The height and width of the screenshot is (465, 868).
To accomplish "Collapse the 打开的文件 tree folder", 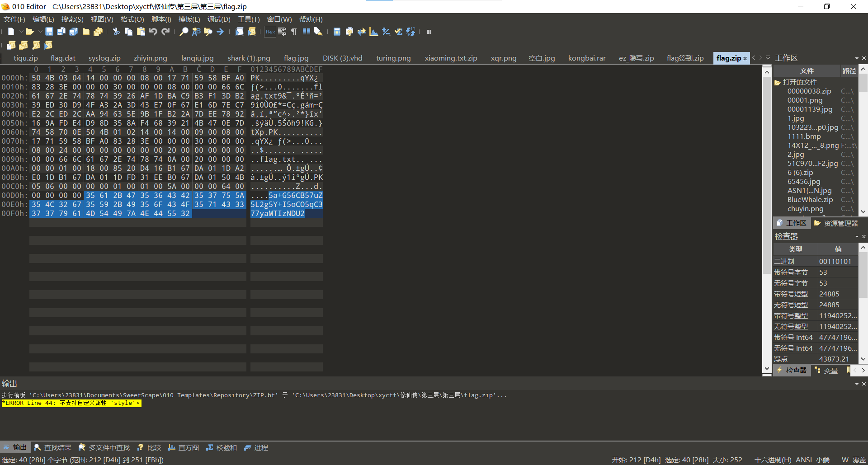I will pyautogui.click(x=778, y=82).
